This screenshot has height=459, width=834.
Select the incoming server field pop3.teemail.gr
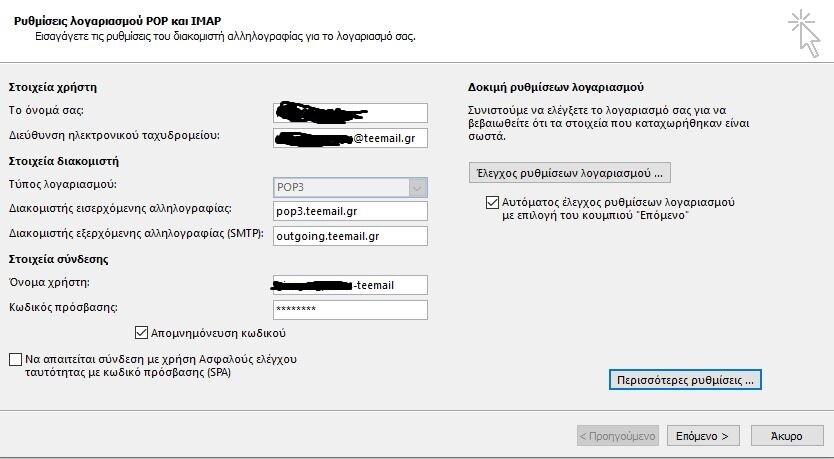pyautogui.click(x=350, y=211)
